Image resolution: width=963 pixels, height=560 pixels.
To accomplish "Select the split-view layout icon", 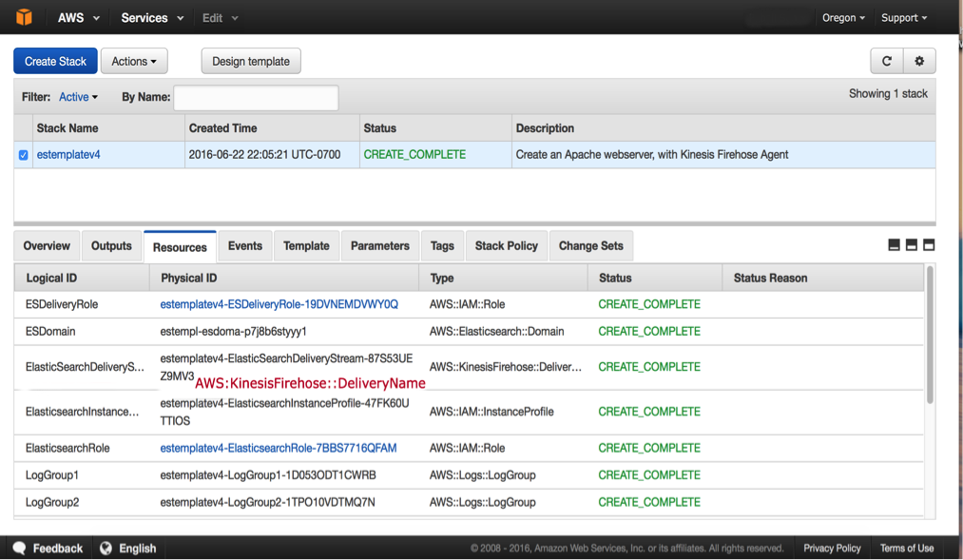I will coord(911,244).
